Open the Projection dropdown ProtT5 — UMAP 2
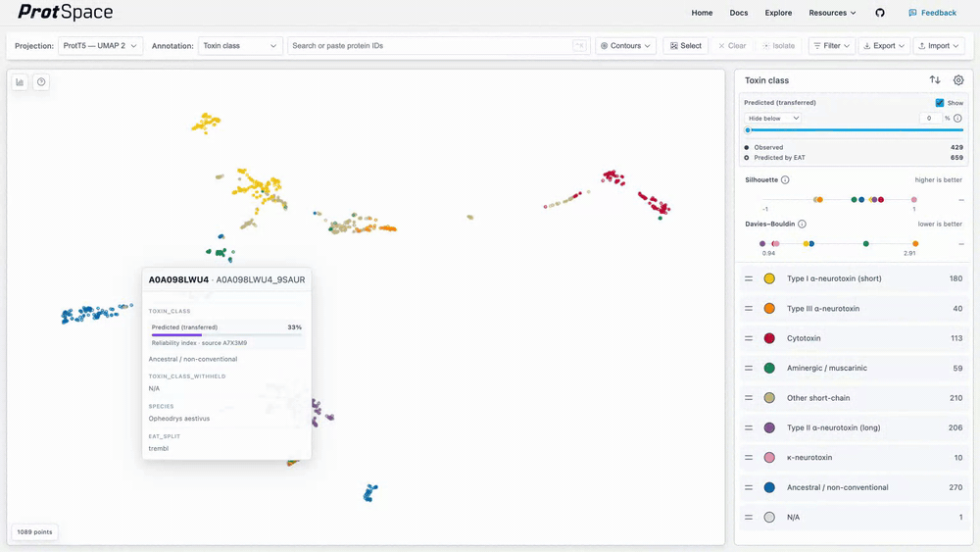 tap(100, 46)
